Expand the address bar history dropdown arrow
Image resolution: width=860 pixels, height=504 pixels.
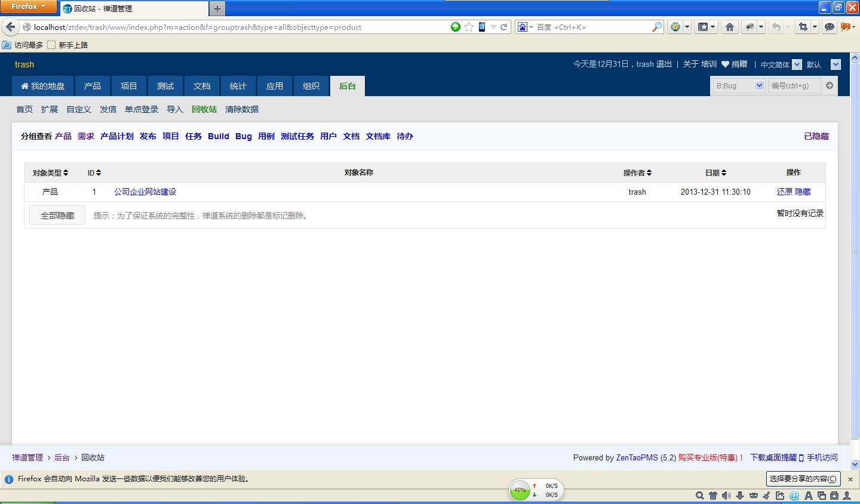[493, 27]
